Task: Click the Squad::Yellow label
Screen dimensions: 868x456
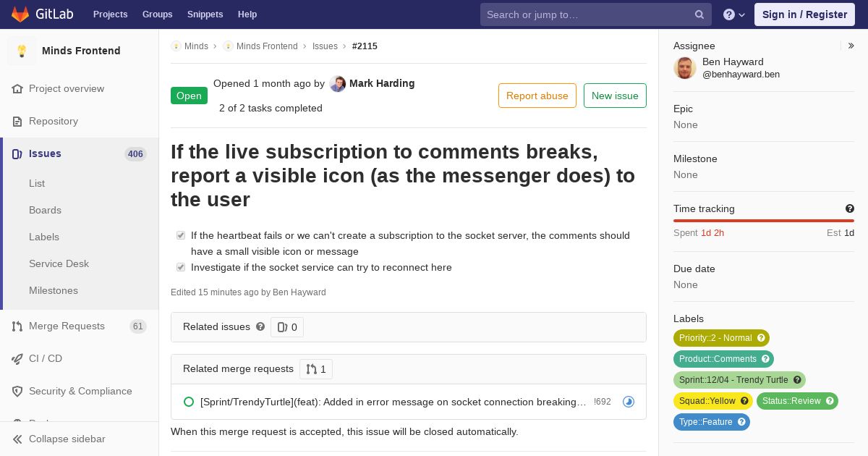Action: pos(713,401)
